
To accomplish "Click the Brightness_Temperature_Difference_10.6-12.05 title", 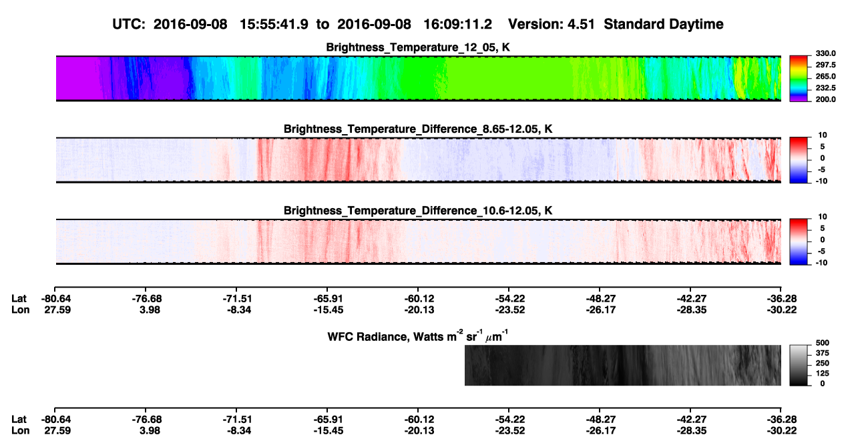I will point(418,211).
